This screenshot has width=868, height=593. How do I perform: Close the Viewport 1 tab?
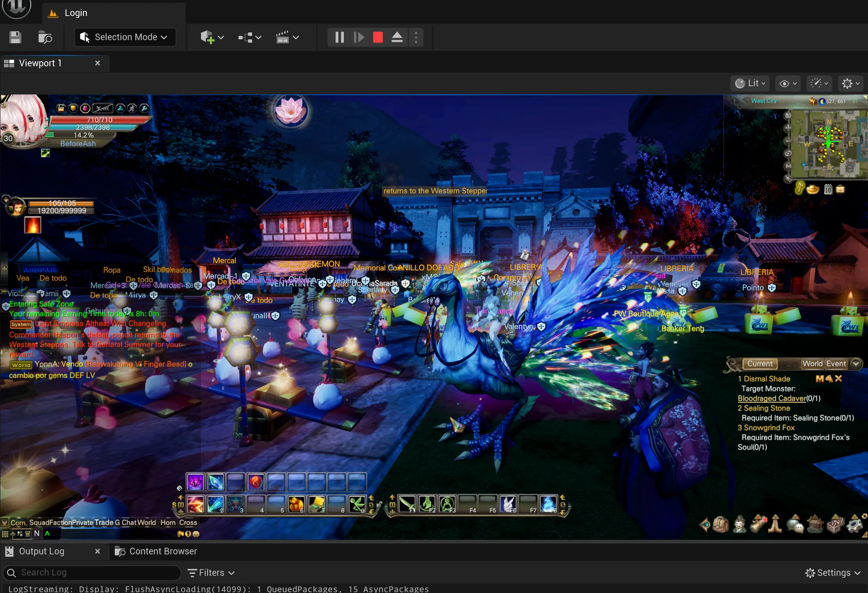click(x=98, y=63)
